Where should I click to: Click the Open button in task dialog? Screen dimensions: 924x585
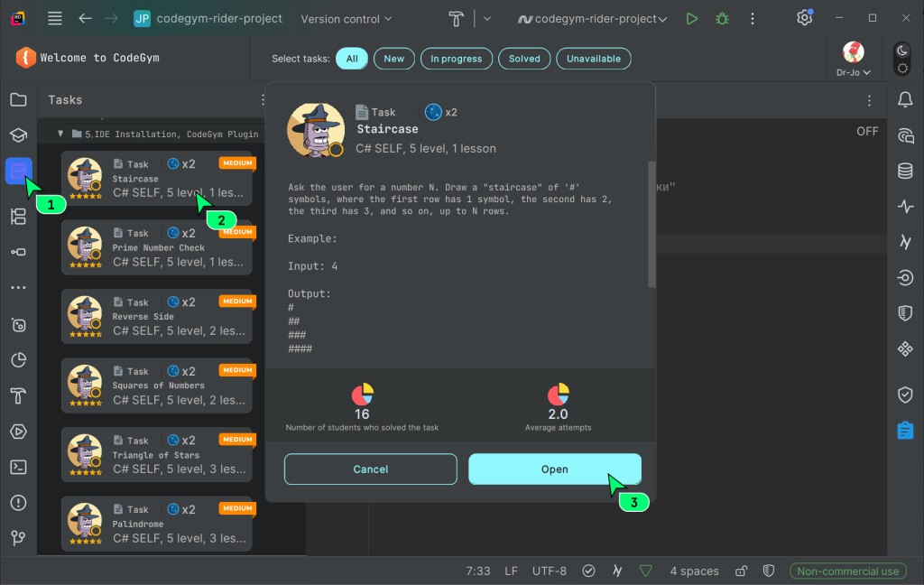click(x=554, y=469)
